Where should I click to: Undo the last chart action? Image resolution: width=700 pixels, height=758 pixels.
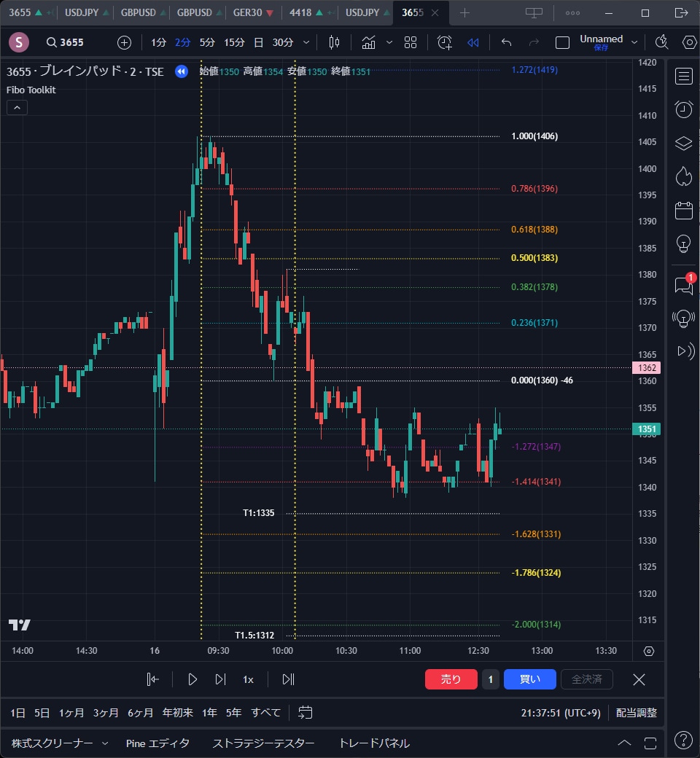point(506,42)
